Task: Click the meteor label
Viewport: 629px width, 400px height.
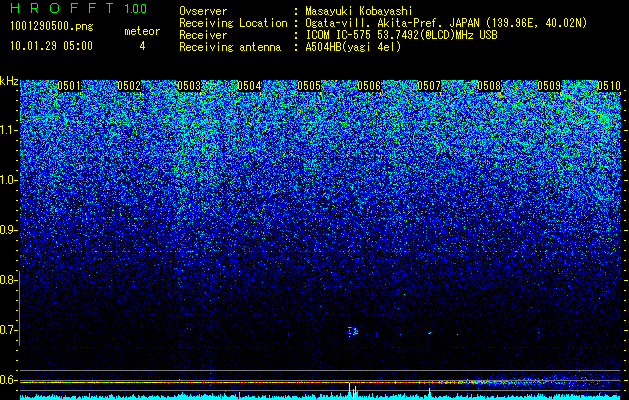Action: tap(142, 31)
